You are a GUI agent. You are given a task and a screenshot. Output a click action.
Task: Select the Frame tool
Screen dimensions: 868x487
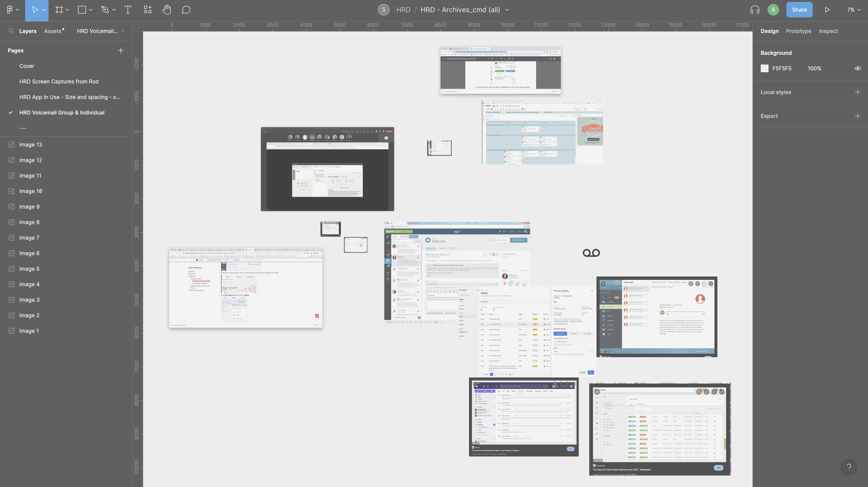coord(59,10)
